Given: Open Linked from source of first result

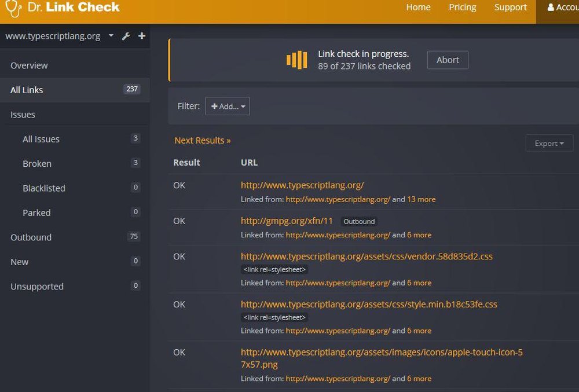Looking at the screenshot, I should click(338, 199).
